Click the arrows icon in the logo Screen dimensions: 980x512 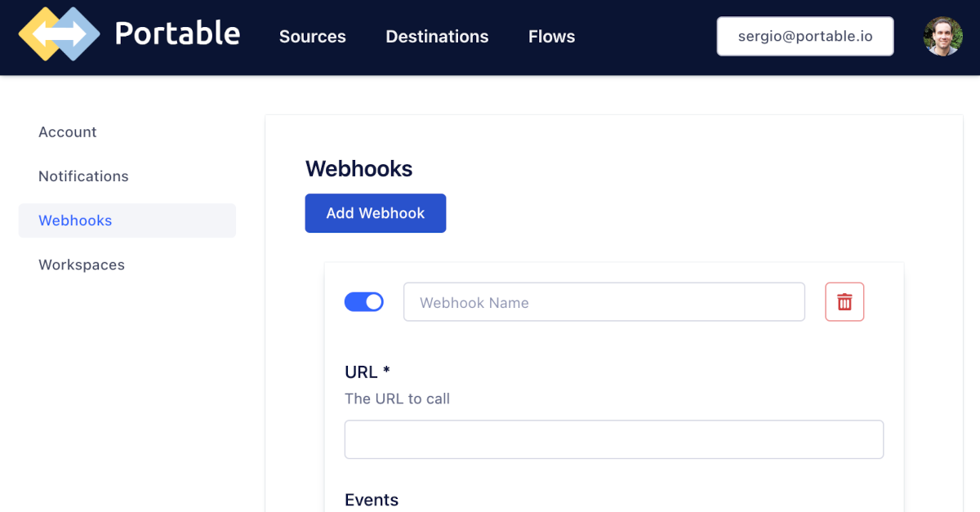(x=58, y=35)
